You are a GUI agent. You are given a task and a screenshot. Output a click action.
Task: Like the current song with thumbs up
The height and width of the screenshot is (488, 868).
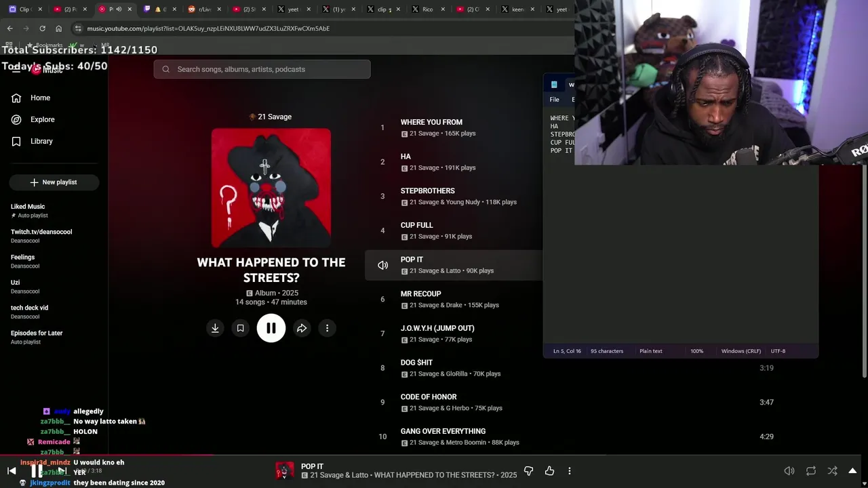[549, 470]
